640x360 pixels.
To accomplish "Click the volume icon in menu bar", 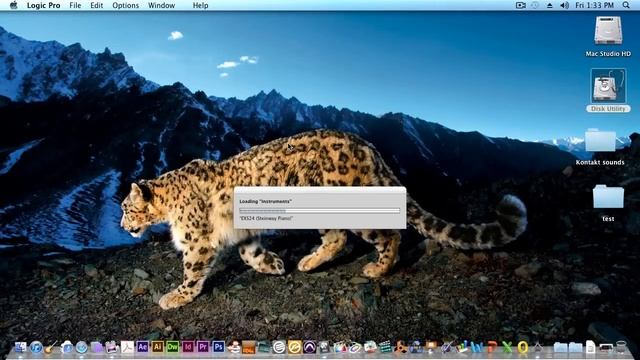I will pos(564,5).
